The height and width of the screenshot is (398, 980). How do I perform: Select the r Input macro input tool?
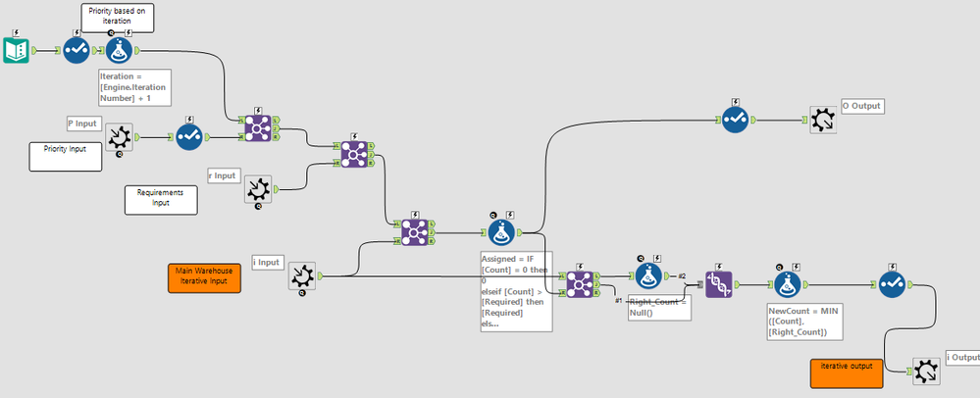[x=258, y=188]
